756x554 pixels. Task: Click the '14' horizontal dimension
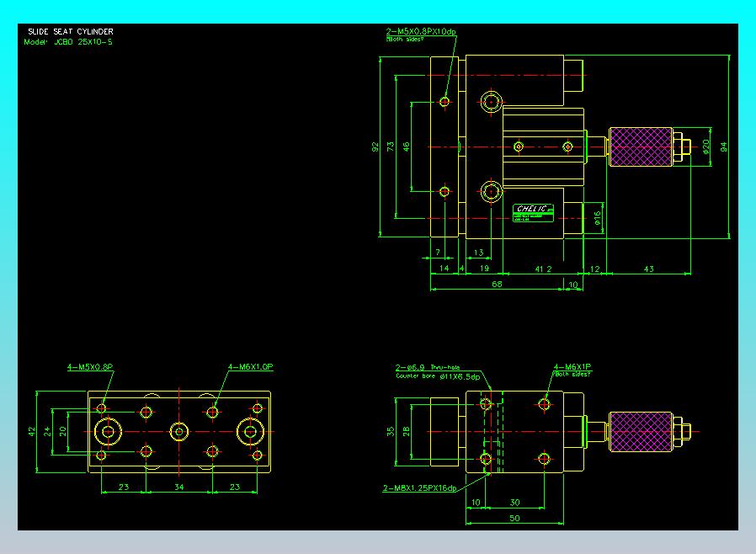coord(444,268)
